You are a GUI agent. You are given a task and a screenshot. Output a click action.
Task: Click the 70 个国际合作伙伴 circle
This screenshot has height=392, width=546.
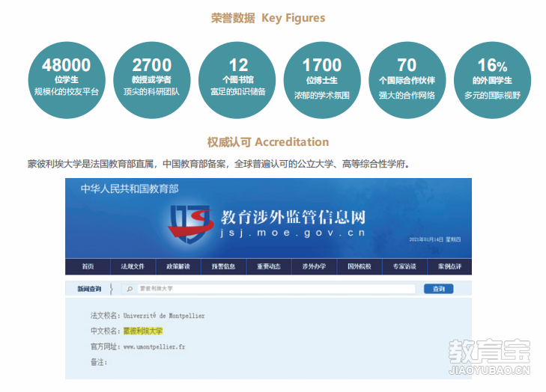pos(407,80)
